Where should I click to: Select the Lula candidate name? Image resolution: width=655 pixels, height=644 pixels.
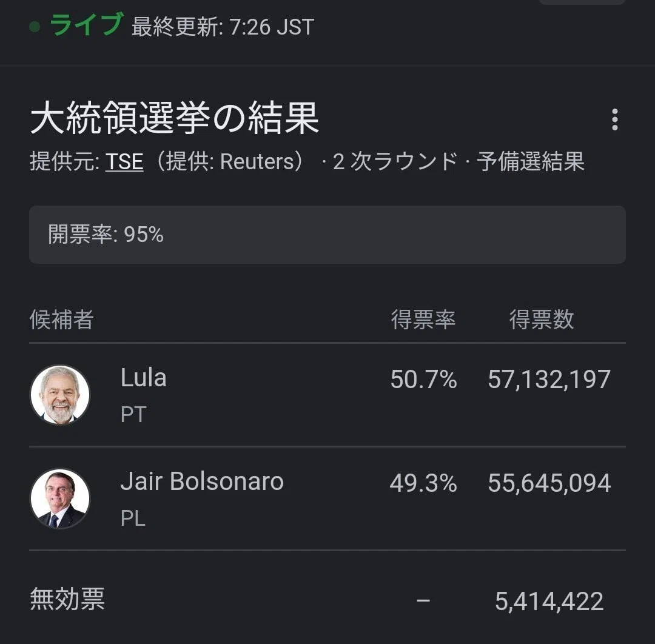143,378
